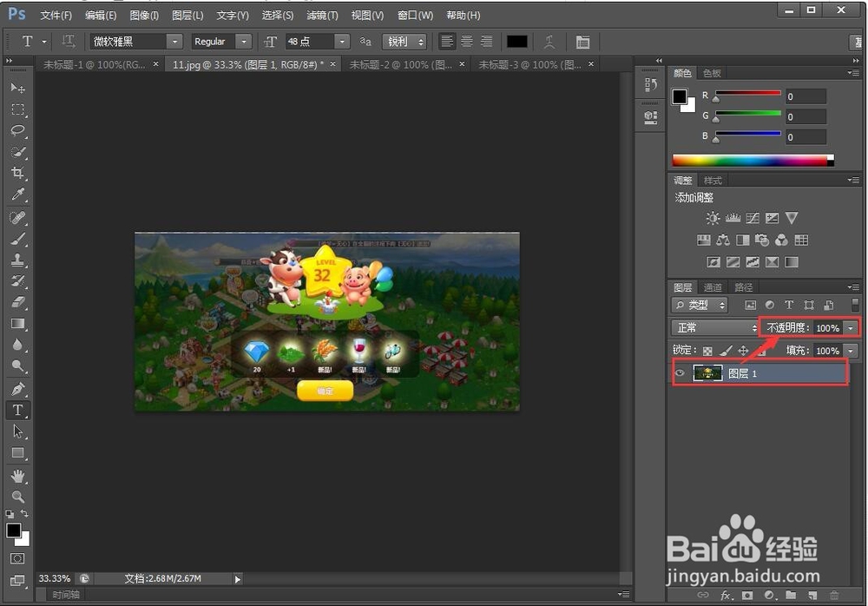Select the Spot Healing Brush tool
The width and height of the screenshot is (868, 606).
[x=17, y=218]
